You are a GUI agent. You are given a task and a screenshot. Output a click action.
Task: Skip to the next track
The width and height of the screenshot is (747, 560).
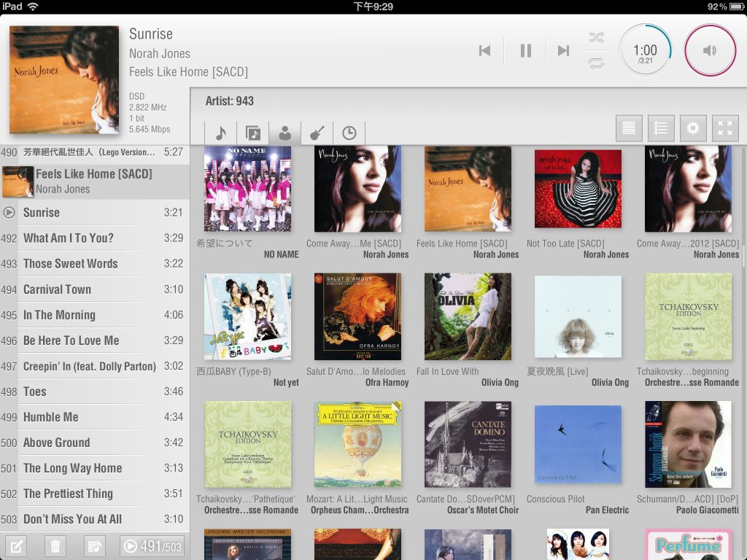(564, 50)
